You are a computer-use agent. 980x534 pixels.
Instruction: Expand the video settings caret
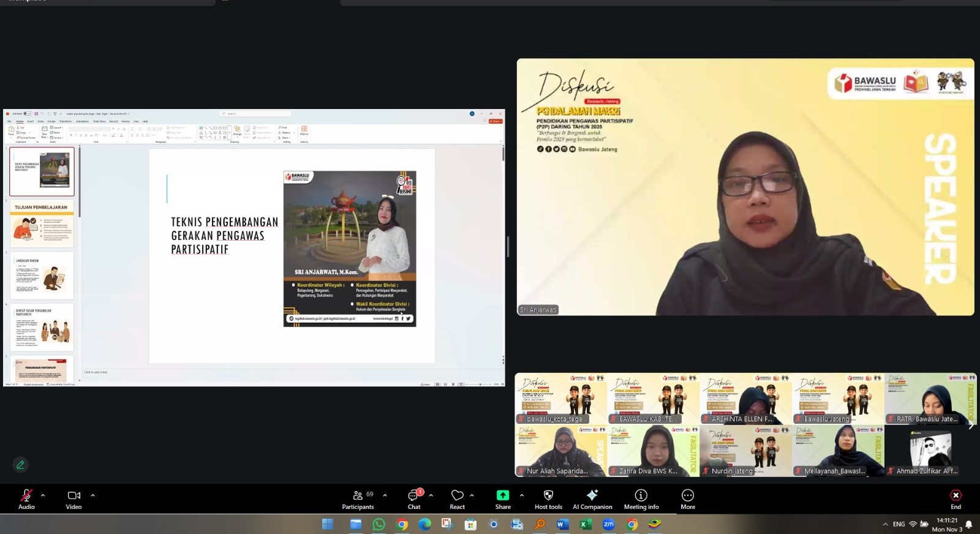coord(93,495)
